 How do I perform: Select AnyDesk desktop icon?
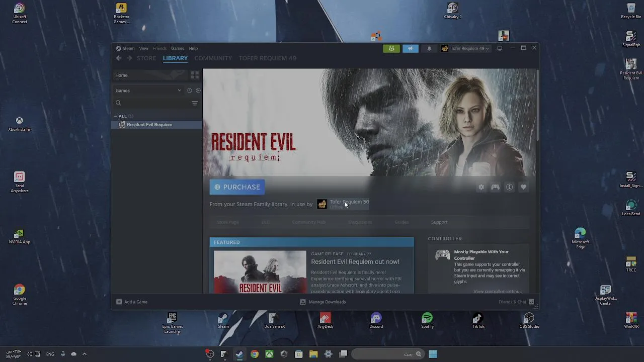[325, 320]
